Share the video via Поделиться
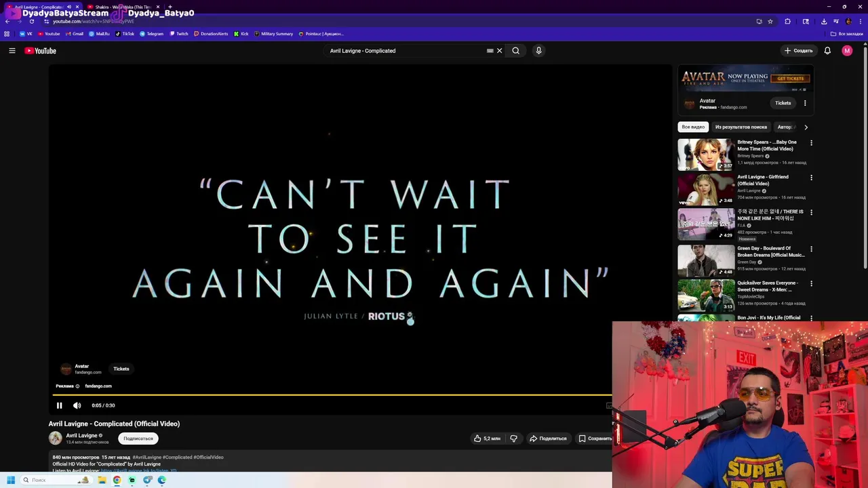The width and height of the screenshot is (868, 488). tap(548, 439)
